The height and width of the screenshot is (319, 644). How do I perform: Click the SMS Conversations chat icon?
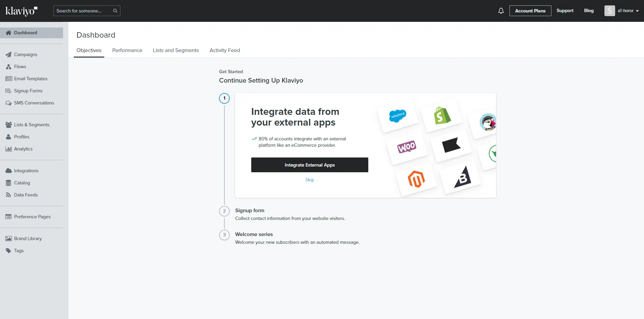coord(8,103)
